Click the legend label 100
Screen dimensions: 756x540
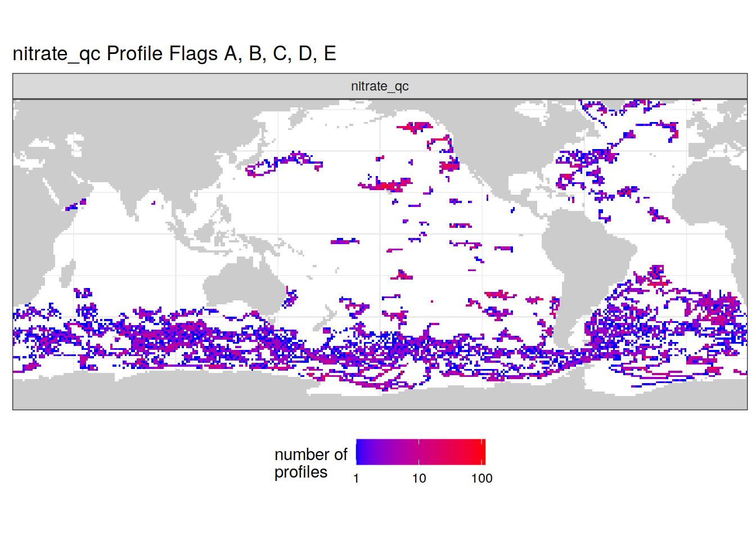[x=481, y=478]
